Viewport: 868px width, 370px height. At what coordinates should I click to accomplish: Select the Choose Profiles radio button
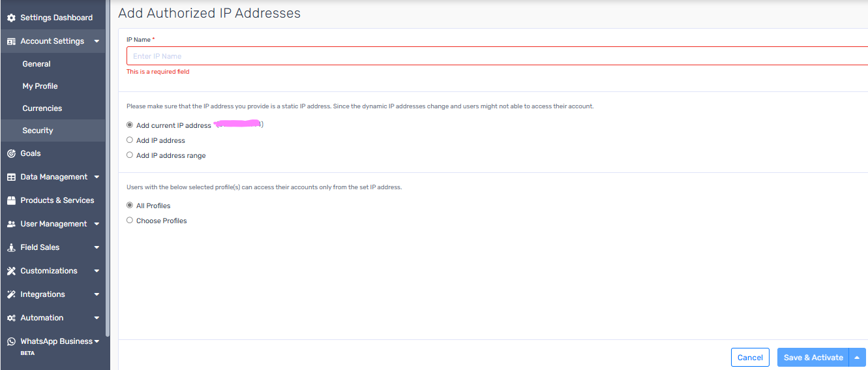click(x=130, y=221)
